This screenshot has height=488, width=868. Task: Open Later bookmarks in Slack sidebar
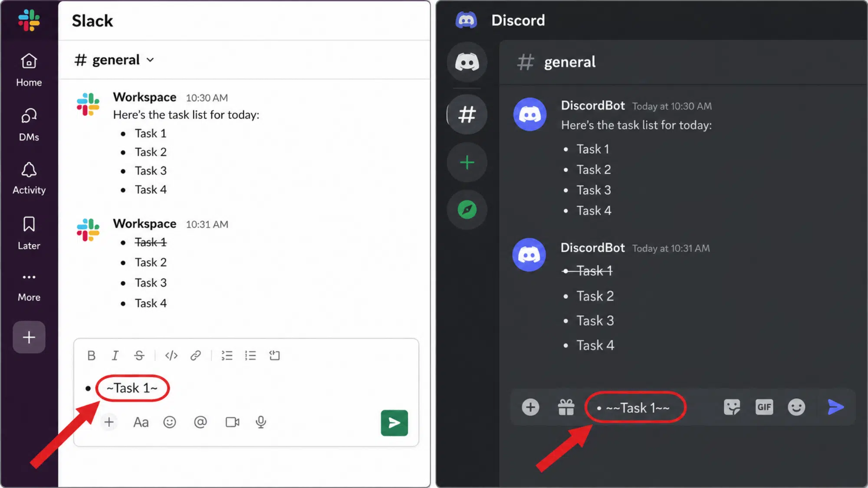click(x=29, y=233)
